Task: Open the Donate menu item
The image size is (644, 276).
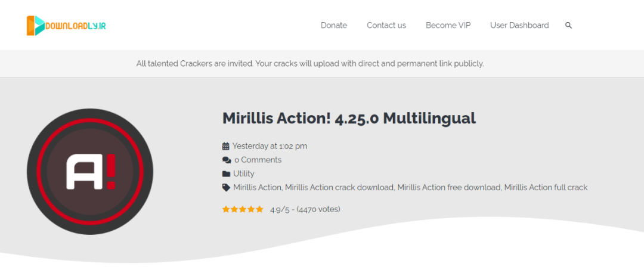Action: [x=334, y=26]
